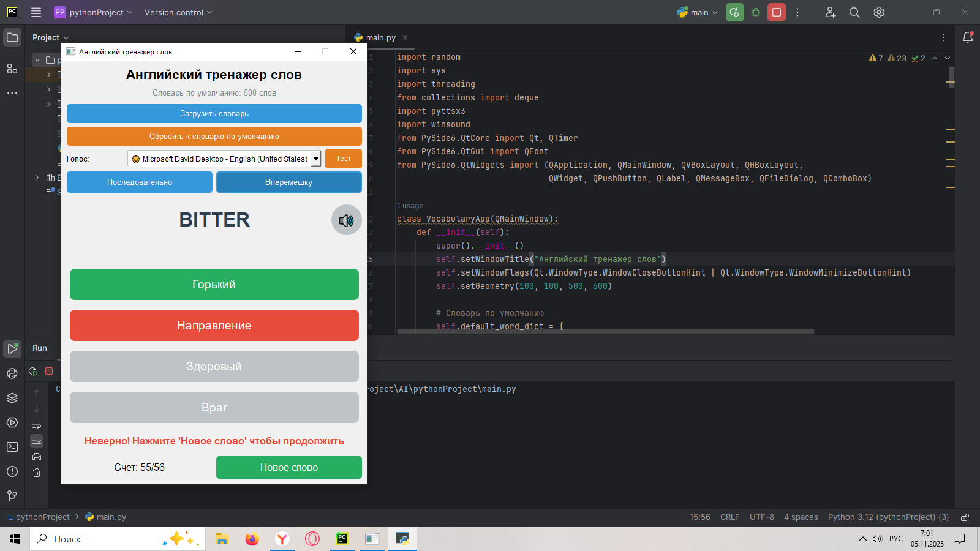Open IDE settings gear icon
Image resolution: width=980 pixels, height=551 pixels.
[x=879, y=12]
